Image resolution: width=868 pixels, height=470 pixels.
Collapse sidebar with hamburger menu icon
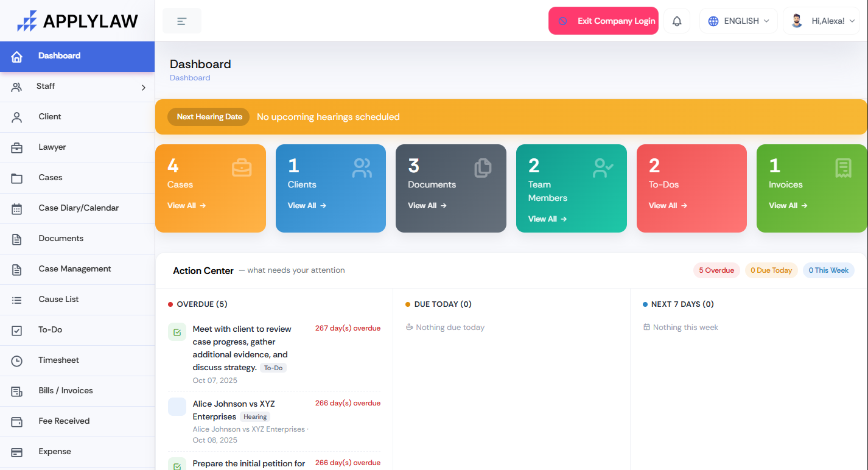[x=181, y=21]
